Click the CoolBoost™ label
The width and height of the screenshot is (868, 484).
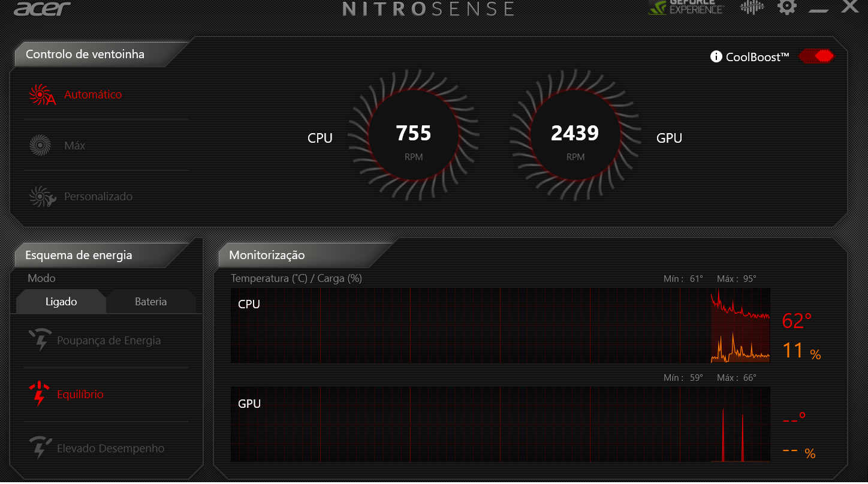[758, 57]
